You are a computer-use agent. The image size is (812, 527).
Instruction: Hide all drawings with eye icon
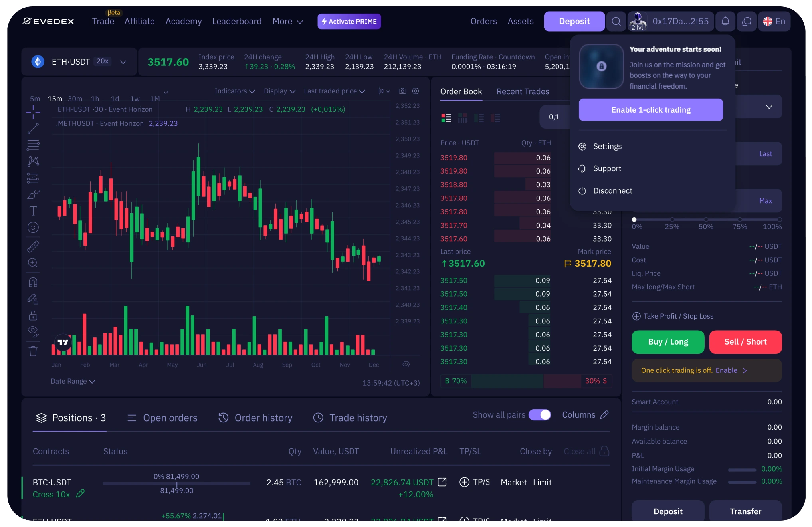33,331
